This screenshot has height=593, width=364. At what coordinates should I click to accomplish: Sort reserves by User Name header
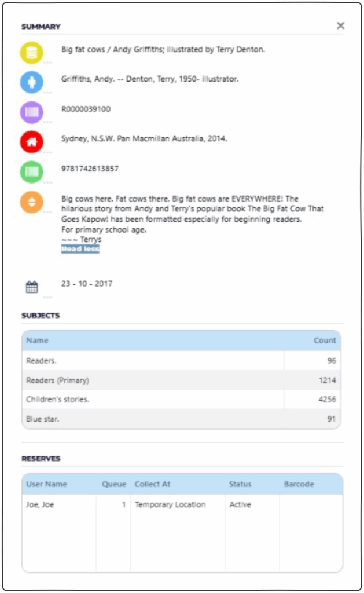(47, 484)
